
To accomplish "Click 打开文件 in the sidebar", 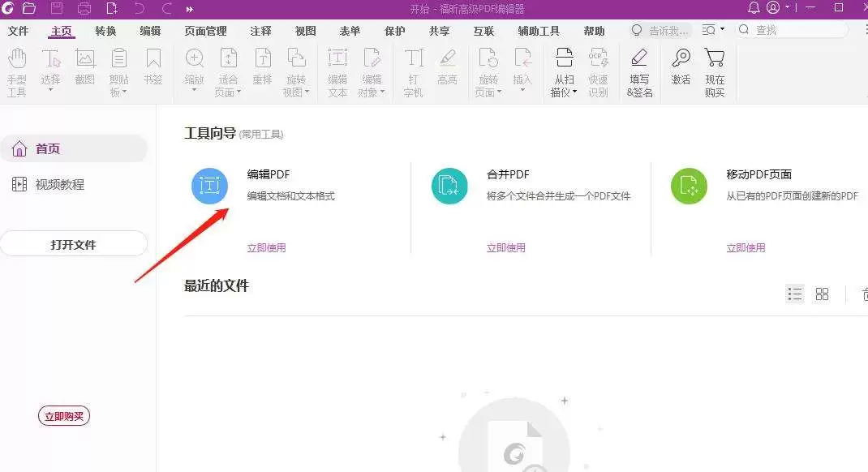I will (74, 243).
